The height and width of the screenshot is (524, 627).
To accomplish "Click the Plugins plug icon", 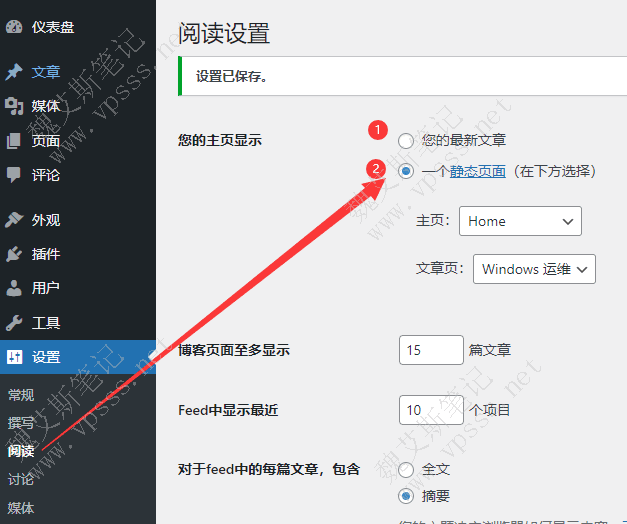I will (x=14, y=254).
